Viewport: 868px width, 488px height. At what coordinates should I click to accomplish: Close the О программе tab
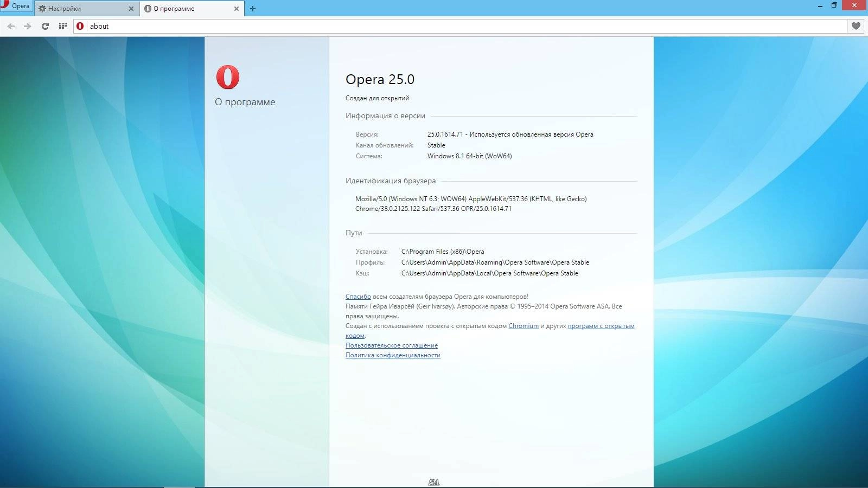(236, 9)
